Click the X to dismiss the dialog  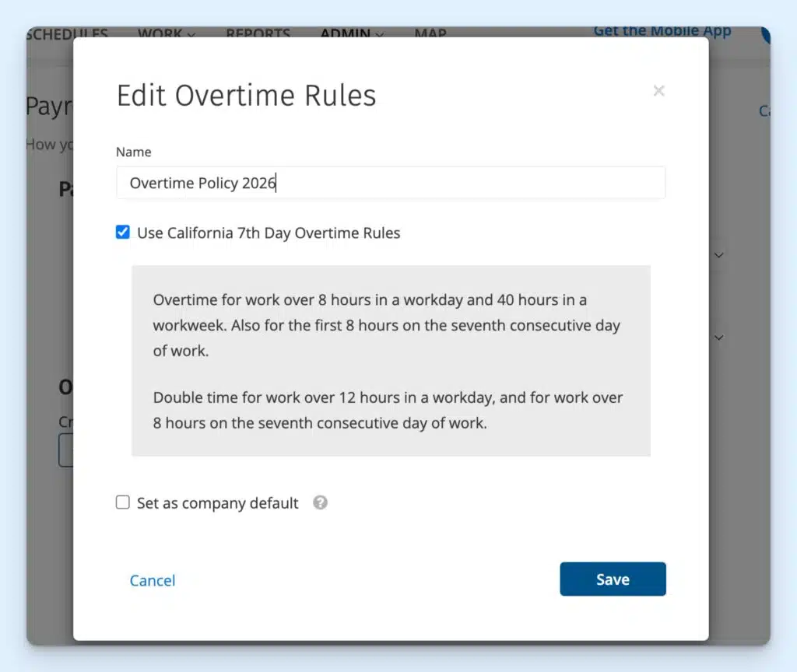coord(658,90)
